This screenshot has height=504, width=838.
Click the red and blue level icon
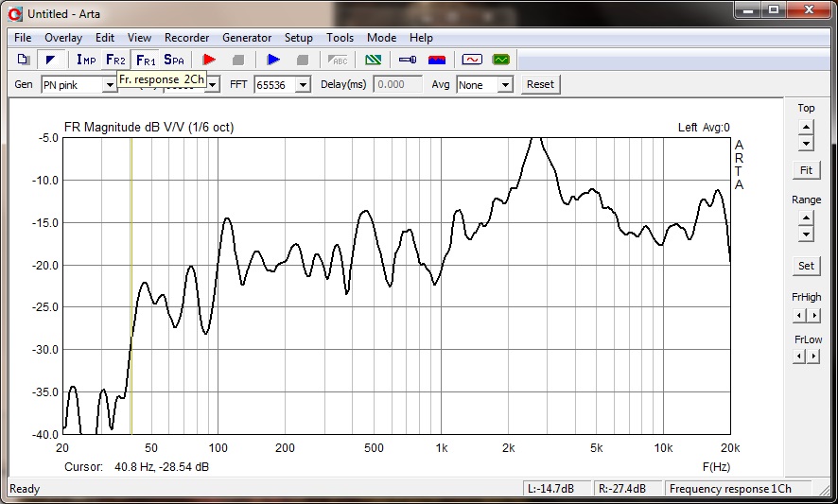tap(437, 60)
